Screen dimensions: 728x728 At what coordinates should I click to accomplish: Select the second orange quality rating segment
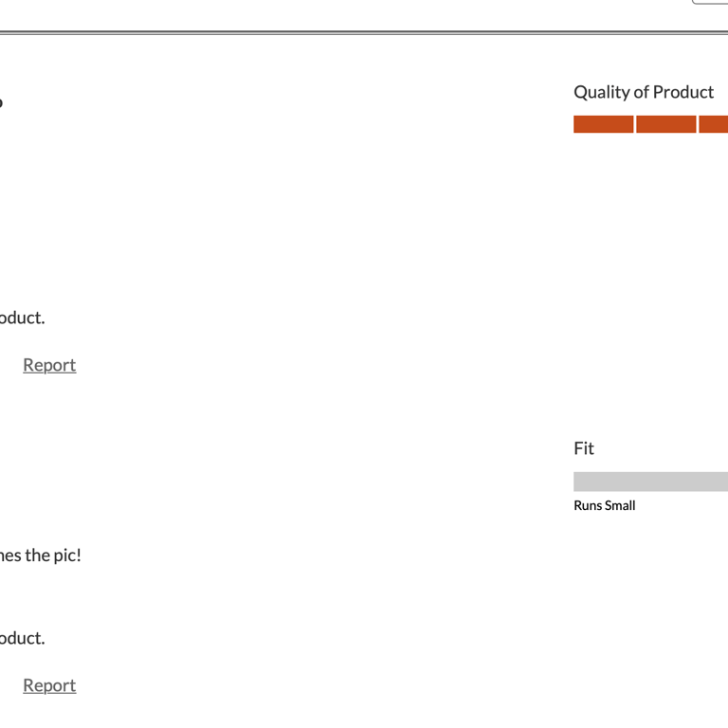click(x=666, y=124)
